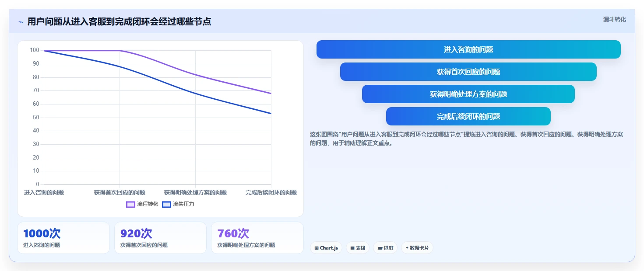The image size is (644, 271).
Task: Click the y-axis value 50
Action: [36, 118]
